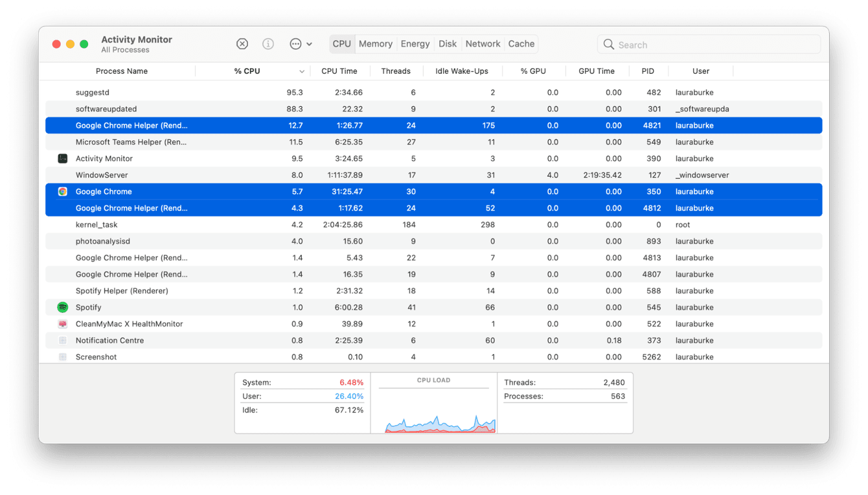
Task: Switch to the Memory tab
Action: (375, 43)
